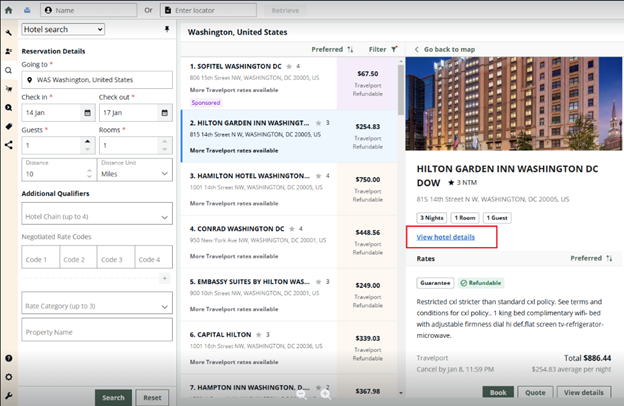
Task: Click the Search button
Action: coord(113,398)
